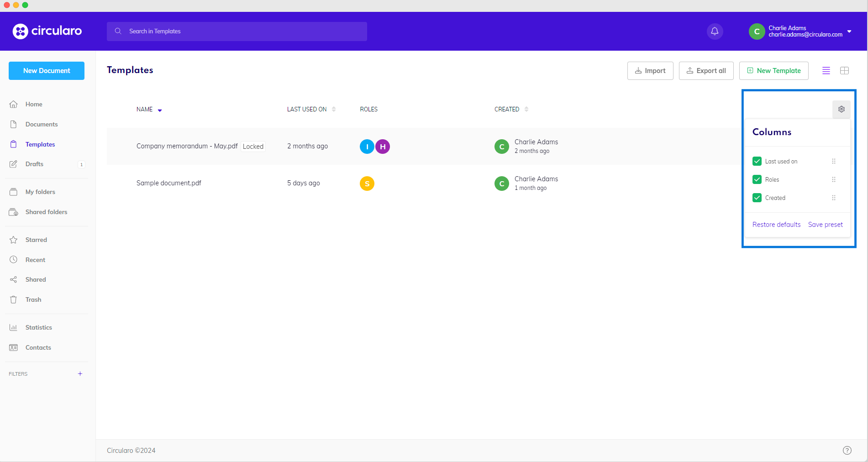The width and height of the screenshot is (868, 462).
Task: Click in the Search in Templates field
Action: point(237,31)
